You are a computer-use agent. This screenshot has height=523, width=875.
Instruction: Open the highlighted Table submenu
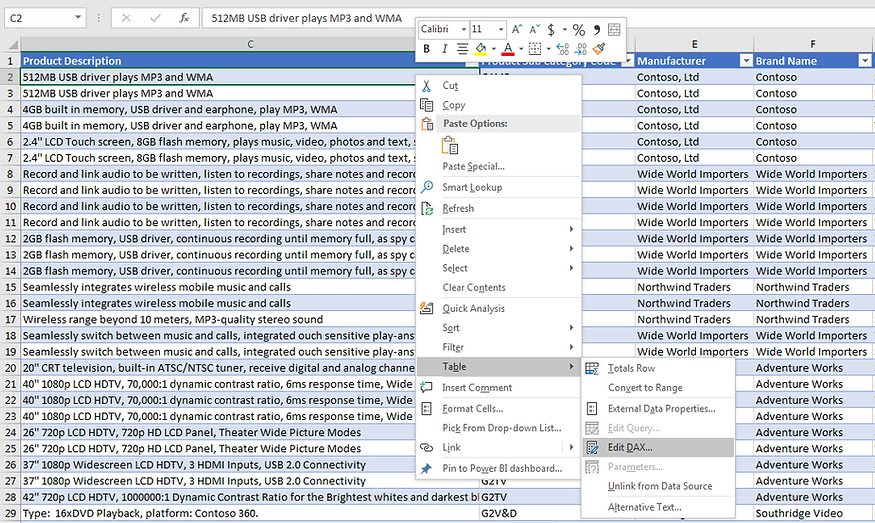tap(499, 367)
